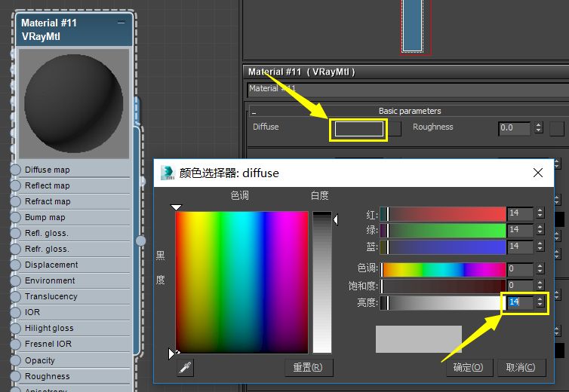
Task: Adjust the brightness (亮度) spinner
Action: [540, 302]
